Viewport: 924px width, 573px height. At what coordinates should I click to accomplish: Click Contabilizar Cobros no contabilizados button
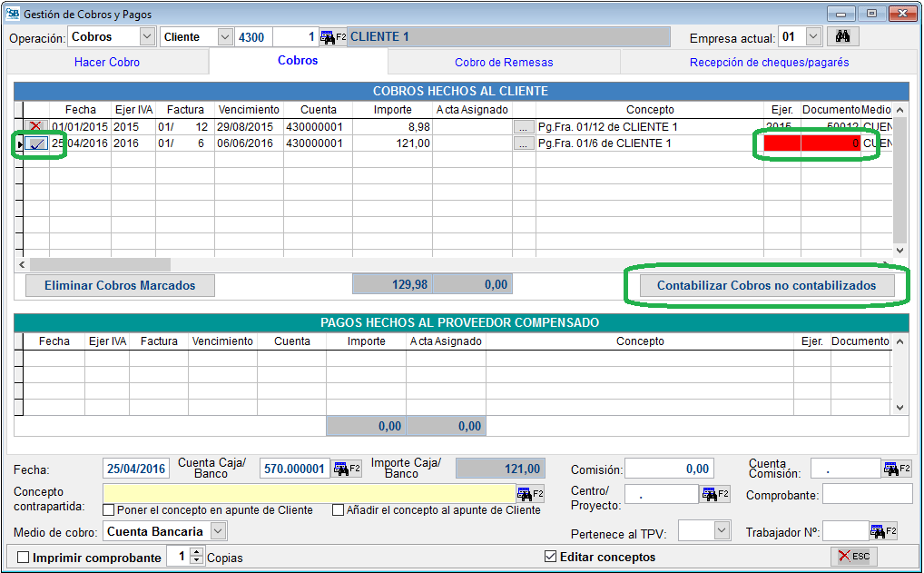766,285
